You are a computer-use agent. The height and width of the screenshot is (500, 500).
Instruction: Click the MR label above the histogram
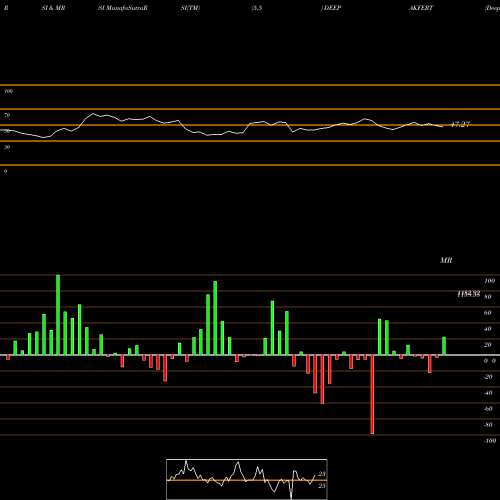[446, 260]
